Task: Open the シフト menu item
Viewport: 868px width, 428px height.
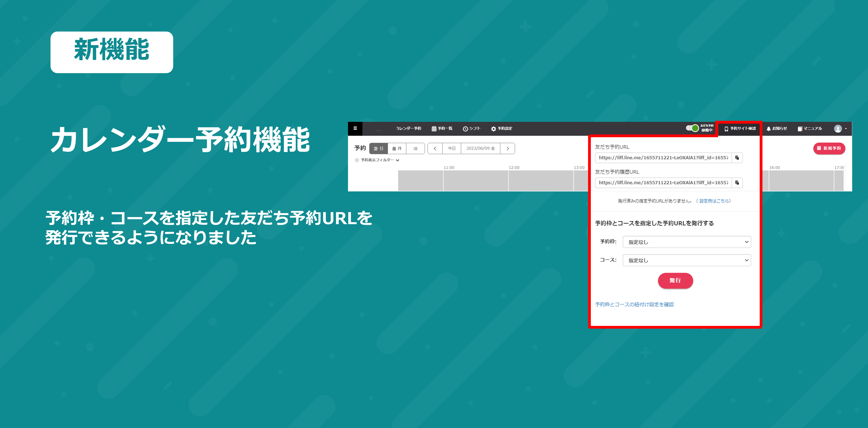Action: (471, 128)
